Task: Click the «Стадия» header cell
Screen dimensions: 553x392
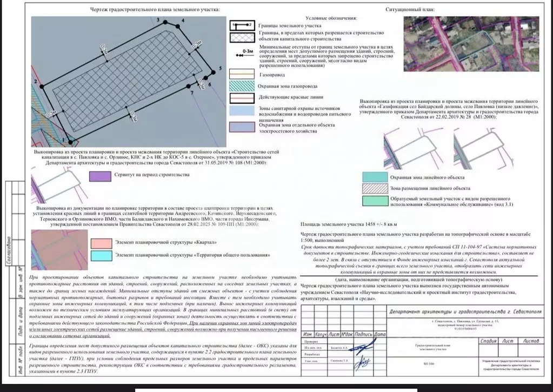Action: (488, 341)
